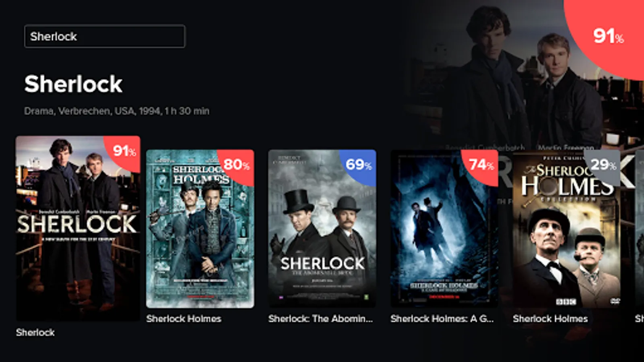Click Sherlock Holmes caption under the BBC poster
Image resolution: width=644 pixels, height=362 pixels.
point(550,319)
